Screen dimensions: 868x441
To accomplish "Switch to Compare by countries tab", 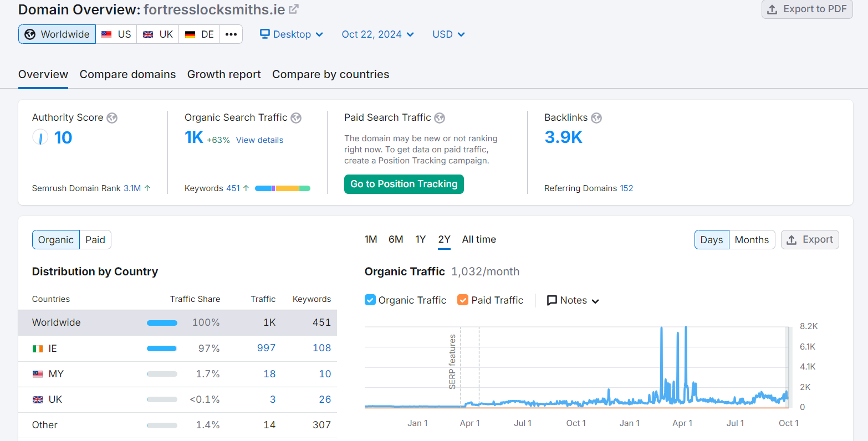I will coord(330,74).
